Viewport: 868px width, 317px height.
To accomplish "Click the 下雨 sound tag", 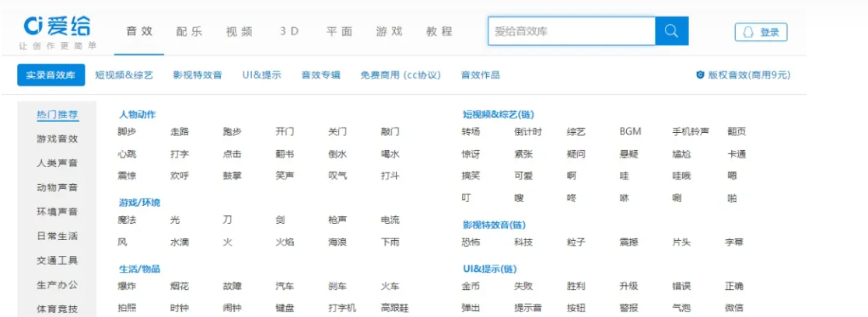I will (x=390, y=242).
